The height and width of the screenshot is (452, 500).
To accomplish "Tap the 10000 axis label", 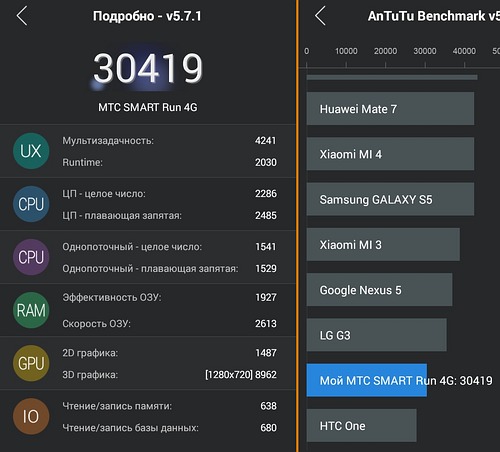I will [x=346, y=51].
